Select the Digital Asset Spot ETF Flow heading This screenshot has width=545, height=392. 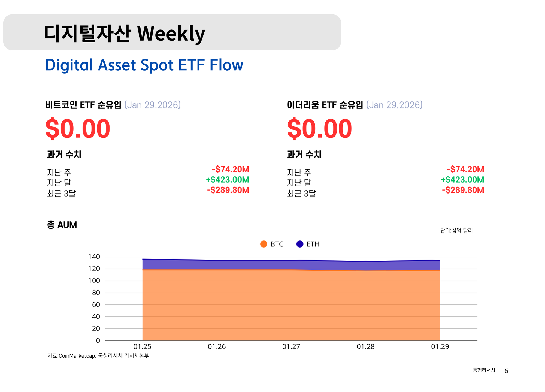144,65
